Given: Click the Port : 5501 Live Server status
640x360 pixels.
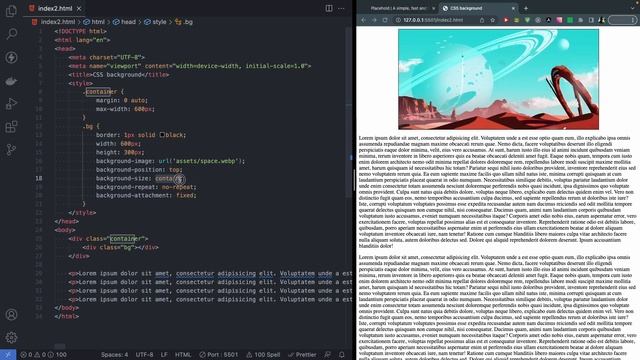Looking at the screenshot, I should (x=218, y=355).
